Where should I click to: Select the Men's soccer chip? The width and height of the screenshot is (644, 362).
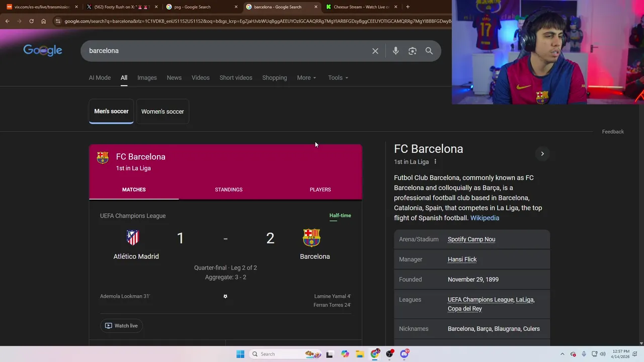pos(111,111)
